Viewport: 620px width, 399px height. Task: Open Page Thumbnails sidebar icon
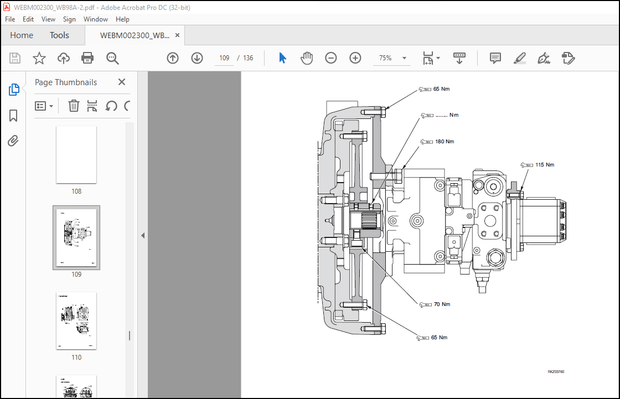click(x=14, y=90)
